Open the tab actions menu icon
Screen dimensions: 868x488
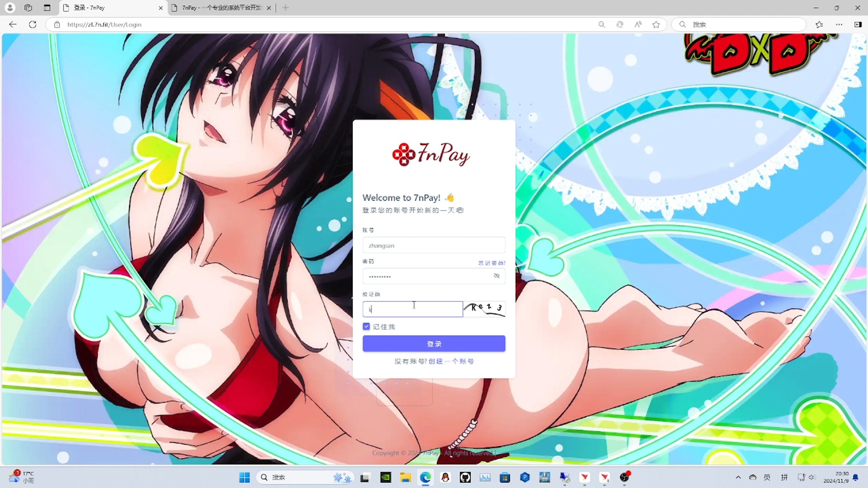click(47, 8)
